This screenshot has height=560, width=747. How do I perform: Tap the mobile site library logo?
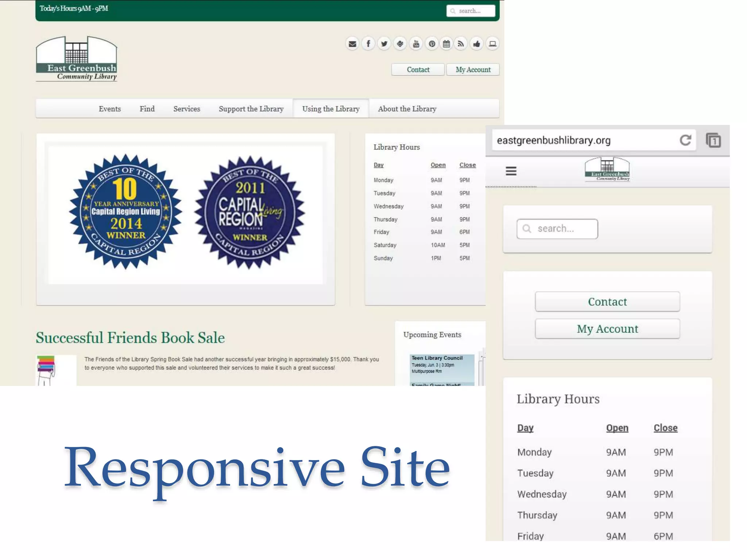pyautogui.click(x=607, y=169)
